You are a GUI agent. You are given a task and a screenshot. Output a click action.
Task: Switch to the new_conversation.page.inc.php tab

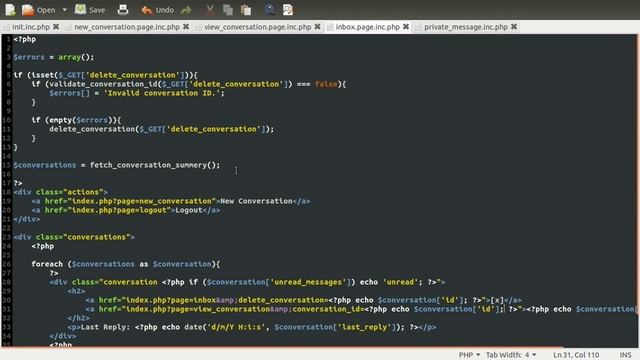127,27
